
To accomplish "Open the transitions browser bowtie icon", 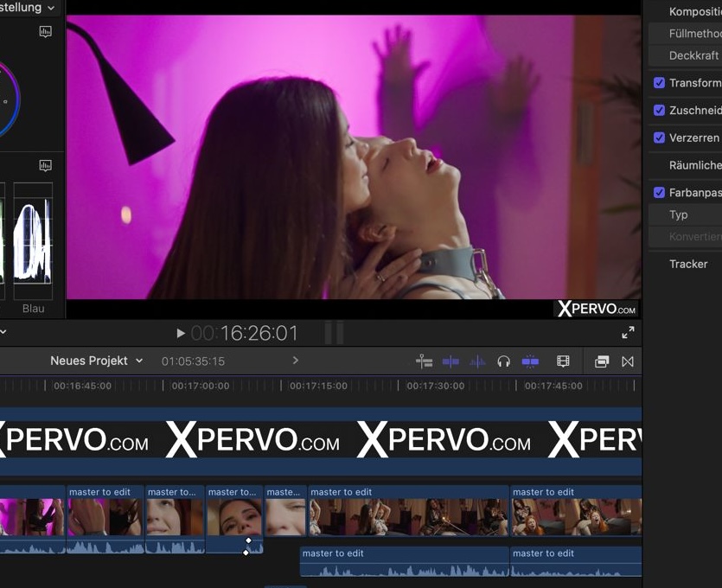I will click(x=628, y=361).
